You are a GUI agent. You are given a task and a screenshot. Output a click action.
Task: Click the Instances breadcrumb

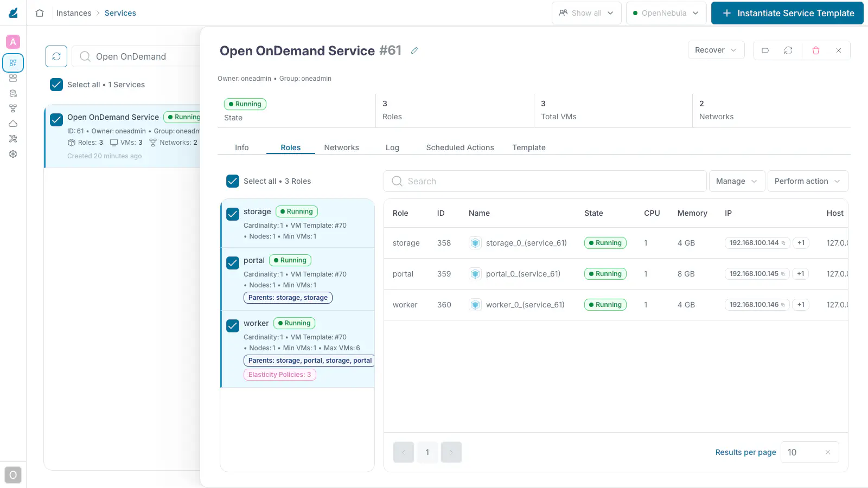(x=74, y=13)
